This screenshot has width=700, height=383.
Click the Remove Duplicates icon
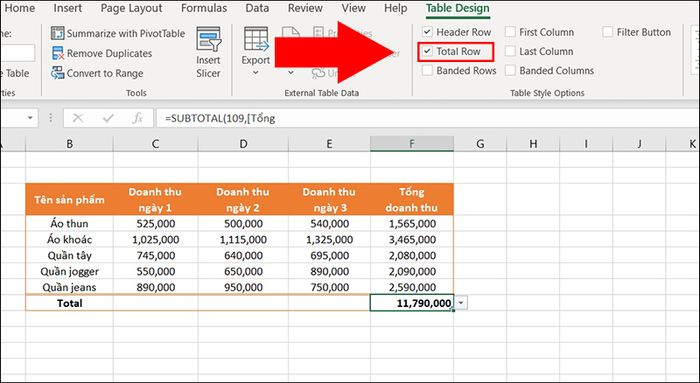(x=58, y=53)
